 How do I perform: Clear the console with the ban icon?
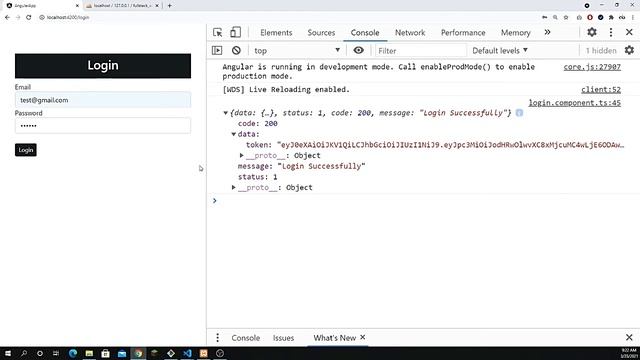236,50
